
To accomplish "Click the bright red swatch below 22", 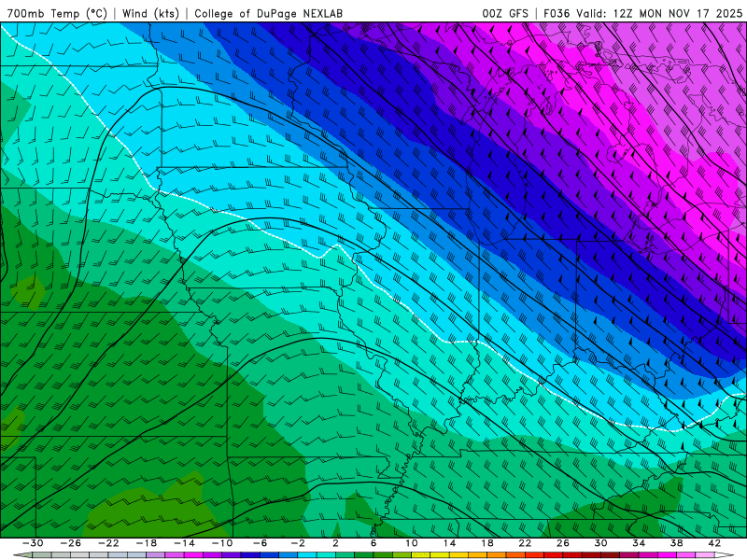I will tap(534, 554).
